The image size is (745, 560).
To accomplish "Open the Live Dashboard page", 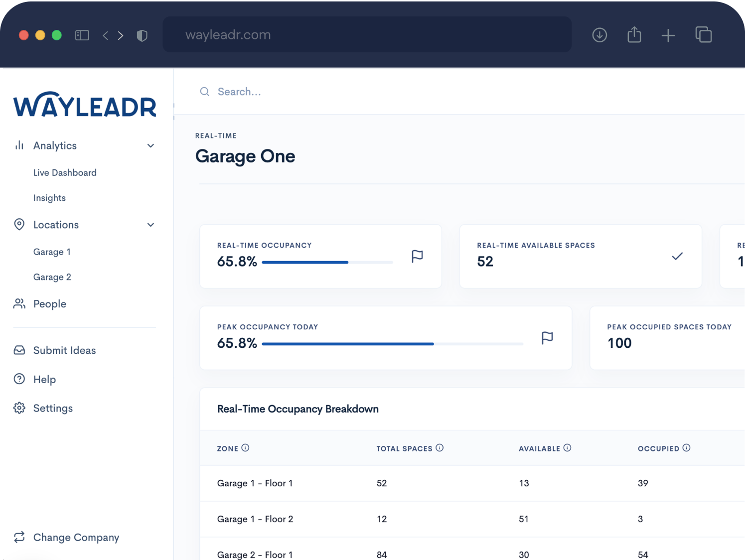I will coord(65,172).
